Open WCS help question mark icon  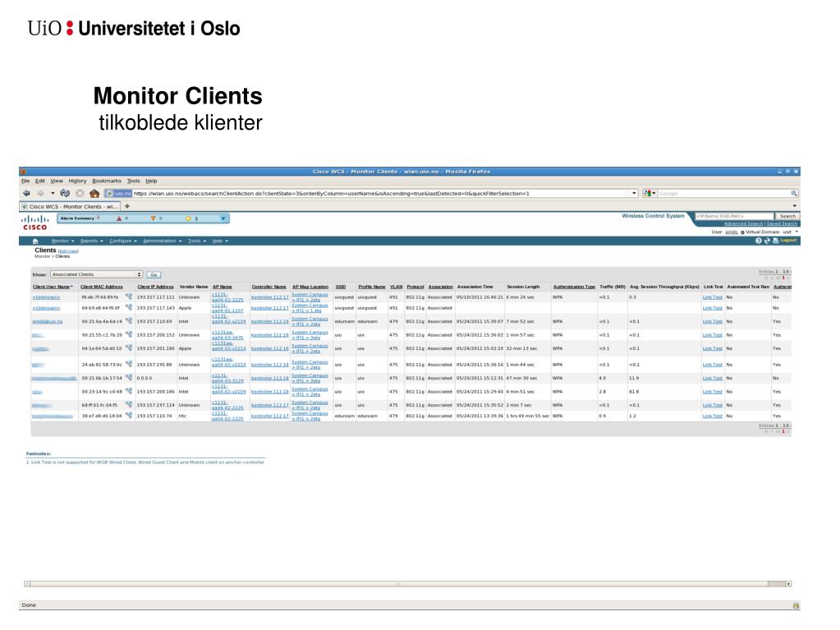point(759,241)
